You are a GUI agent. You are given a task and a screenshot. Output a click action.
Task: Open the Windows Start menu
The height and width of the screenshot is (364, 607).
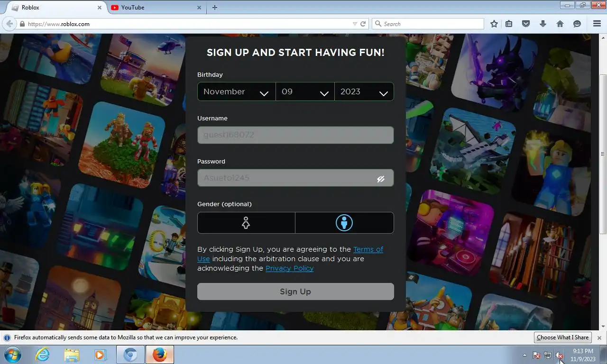click(12, 355)
